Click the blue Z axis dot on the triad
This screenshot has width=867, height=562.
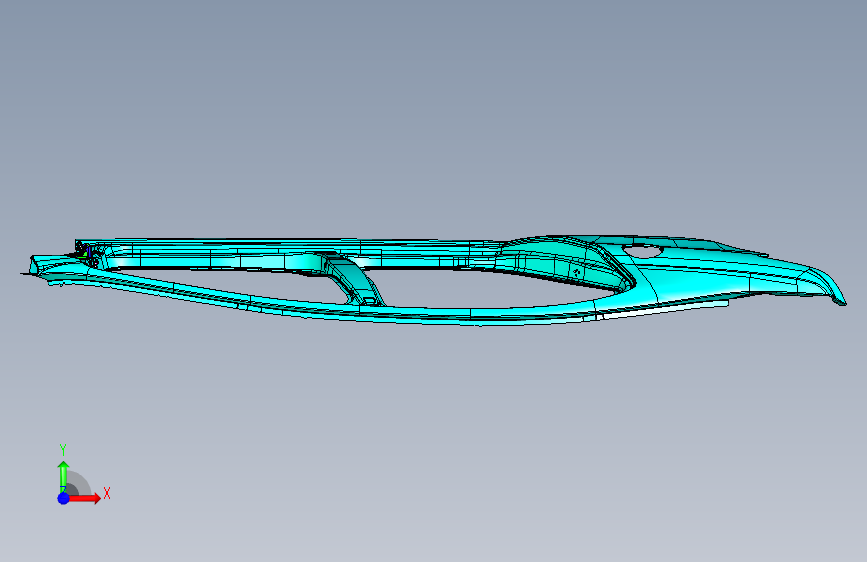pyautogui.click(x=64, y=498)
